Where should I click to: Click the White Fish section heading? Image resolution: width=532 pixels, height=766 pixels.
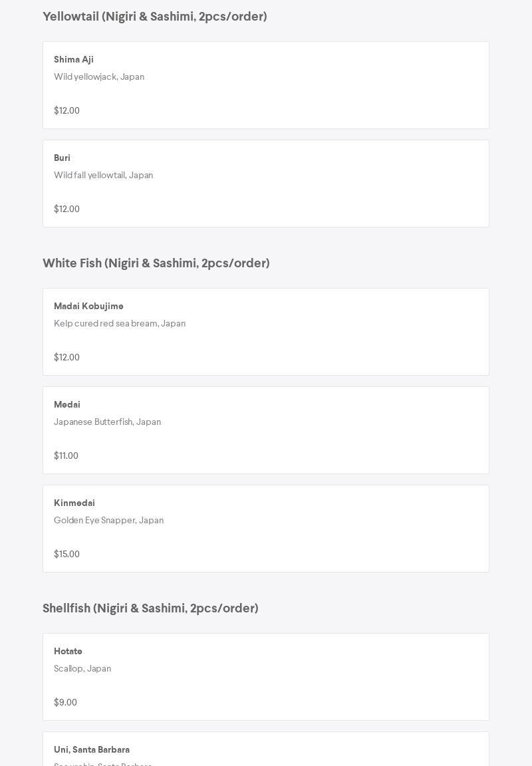click(156, 263)
